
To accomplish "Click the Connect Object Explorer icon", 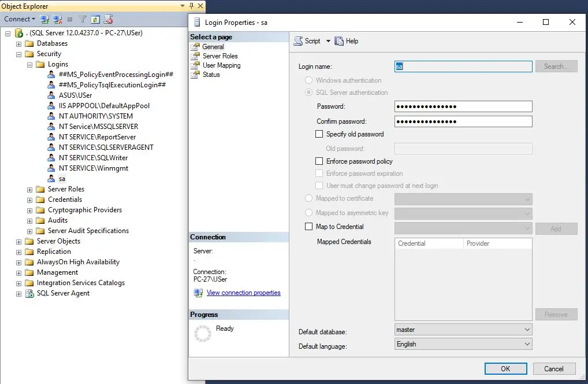I will pyautogui.click(x=43, y=19).
